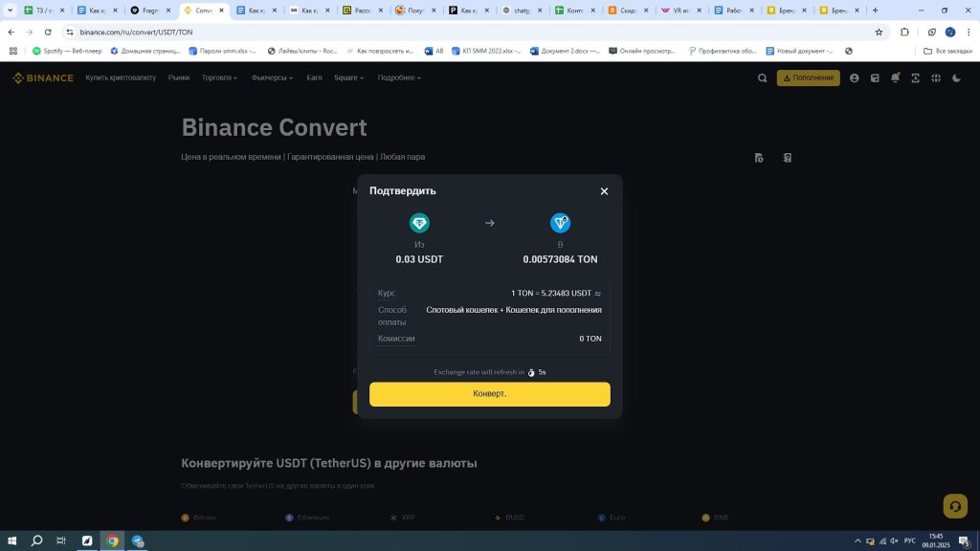Switch to the chatgpt tab
Screen dimensions: 980x551
coord(523,10)
